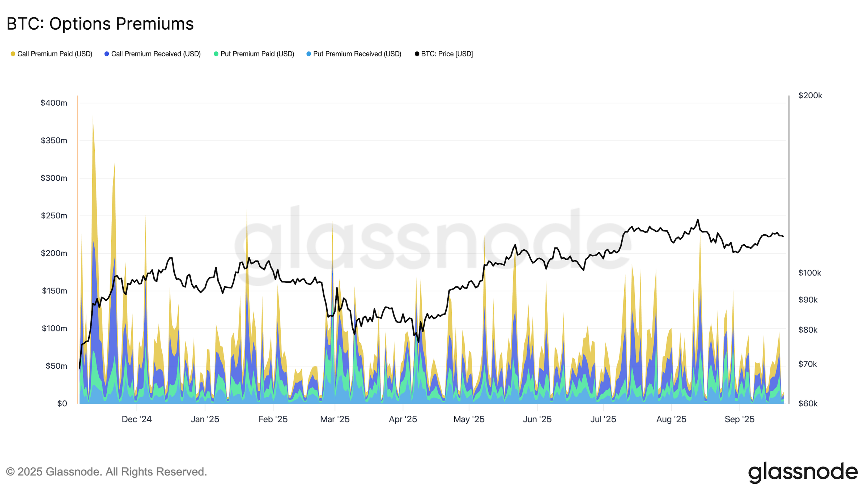
Task: Click the yellow Call Premium Paid legend dot
Action: tap(13, 53)
